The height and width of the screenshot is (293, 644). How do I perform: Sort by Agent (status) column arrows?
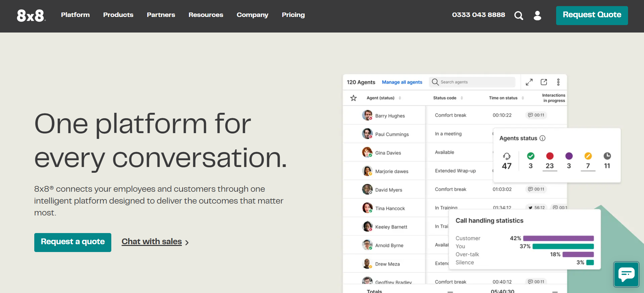click(x=400, y=98)
